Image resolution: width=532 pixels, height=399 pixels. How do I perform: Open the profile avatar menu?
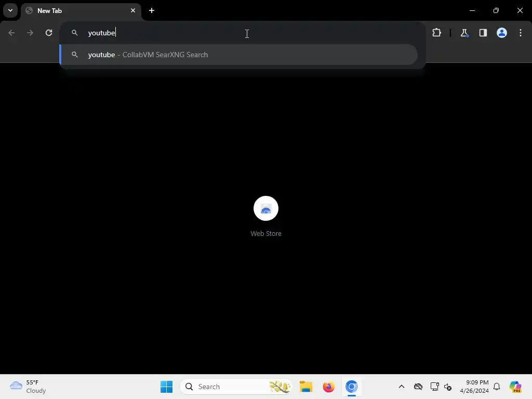click(502, 33)
